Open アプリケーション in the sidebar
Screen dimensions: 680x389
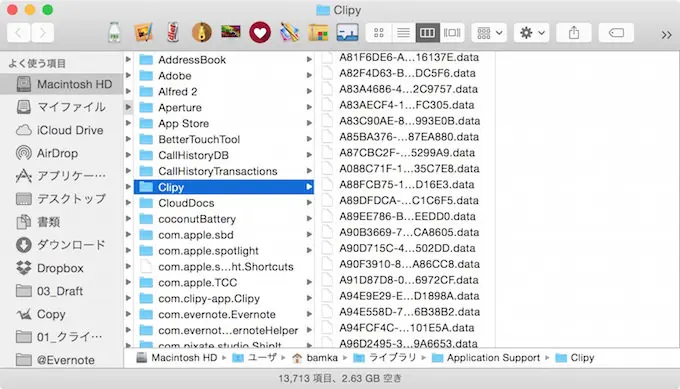[x=62, y=176]
